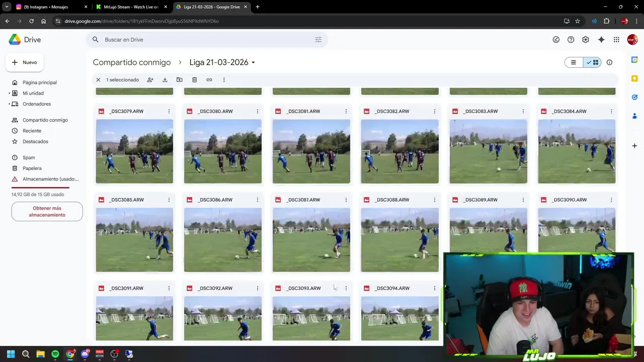Open Chrome extensions puzzle icon
The image size is (644, 362).
click(x=606, y=21)
